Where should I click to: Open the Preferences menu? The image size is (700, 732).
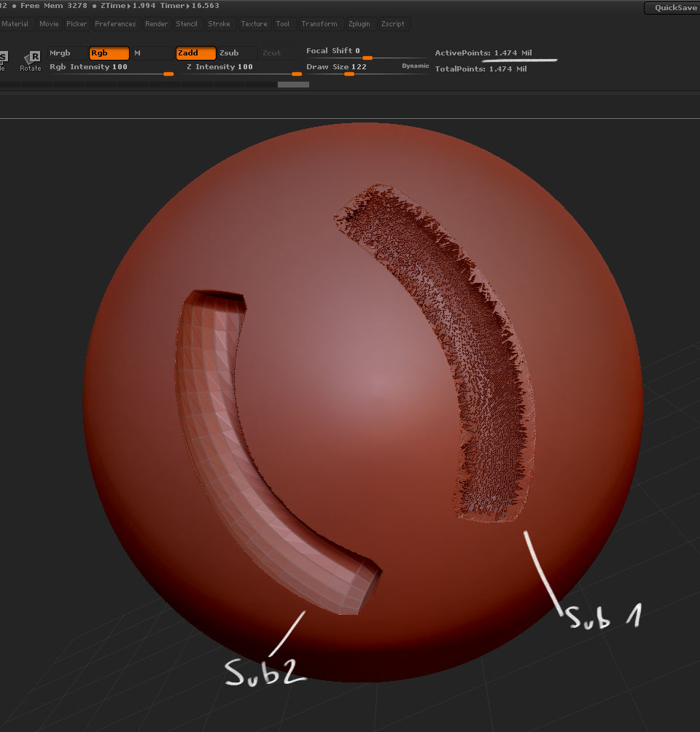click(x=115, y=24)
